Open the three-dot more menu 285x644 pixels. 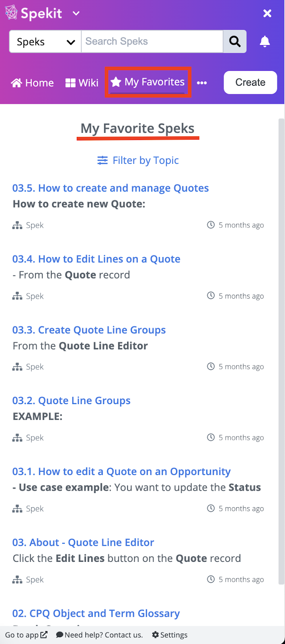202,83
